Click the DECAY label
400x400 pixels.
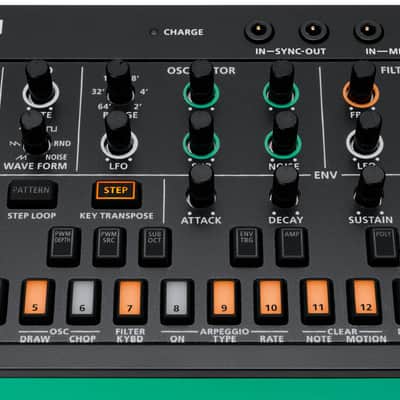286,220
